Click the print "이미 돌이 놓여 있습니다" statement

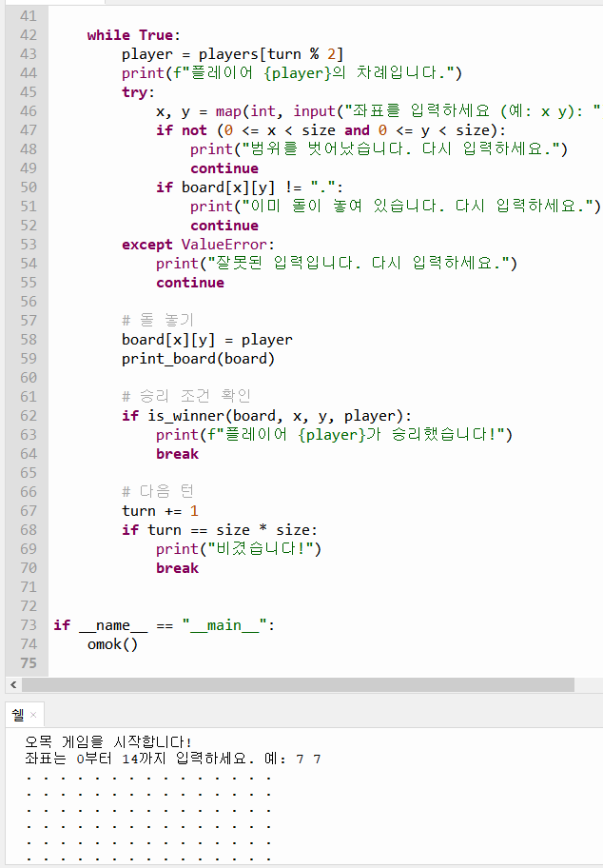[x=395, y=207]
